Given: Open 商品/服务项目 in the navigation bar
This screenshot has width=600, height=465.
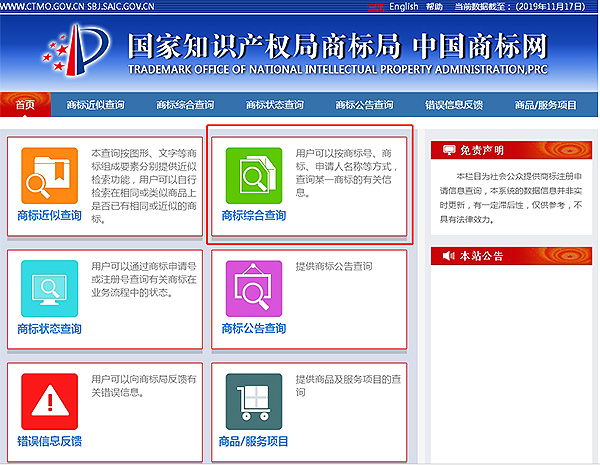Looking at the screenshot, I should pos(545,105).
